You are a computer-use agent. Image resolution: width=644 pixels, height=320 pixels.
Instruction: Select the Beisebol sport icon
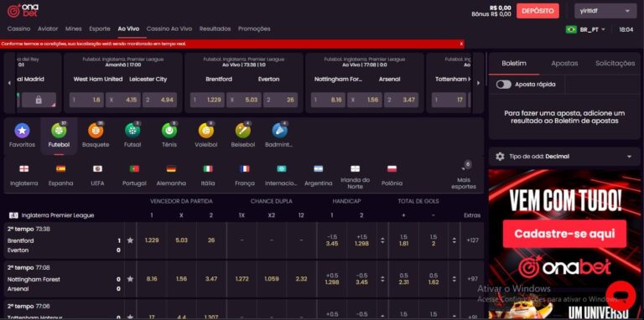[x=242, y=131]
